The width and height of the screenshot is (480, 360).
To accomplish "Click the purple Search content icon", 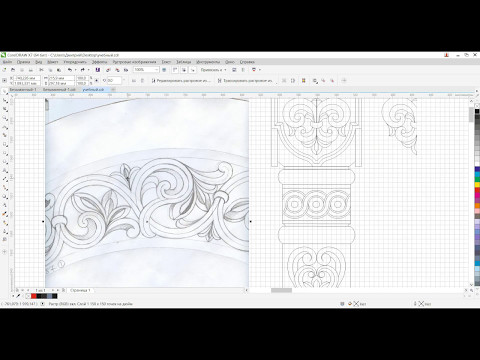I will click(x=98, y=70).
